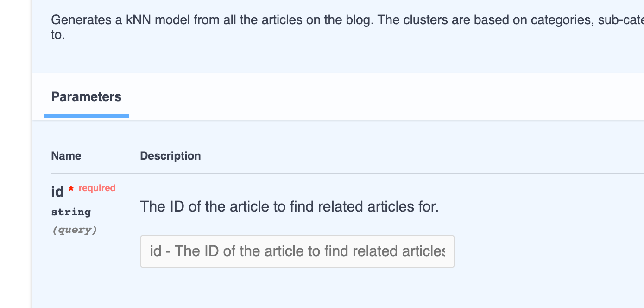
Task: Click the Name column header
Action: [x=66, y=156]
